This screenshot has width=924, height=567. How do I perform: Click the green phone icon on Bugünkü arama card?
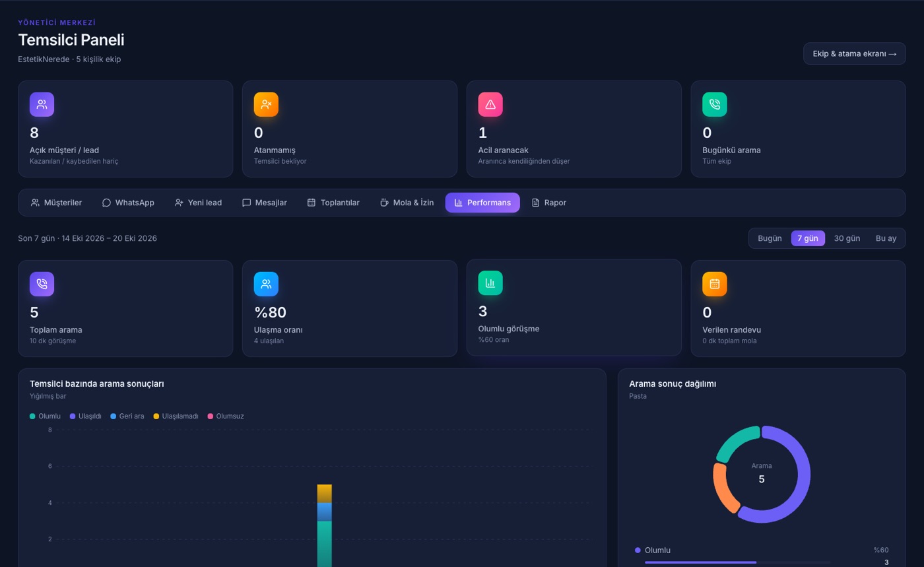[715, 104]
